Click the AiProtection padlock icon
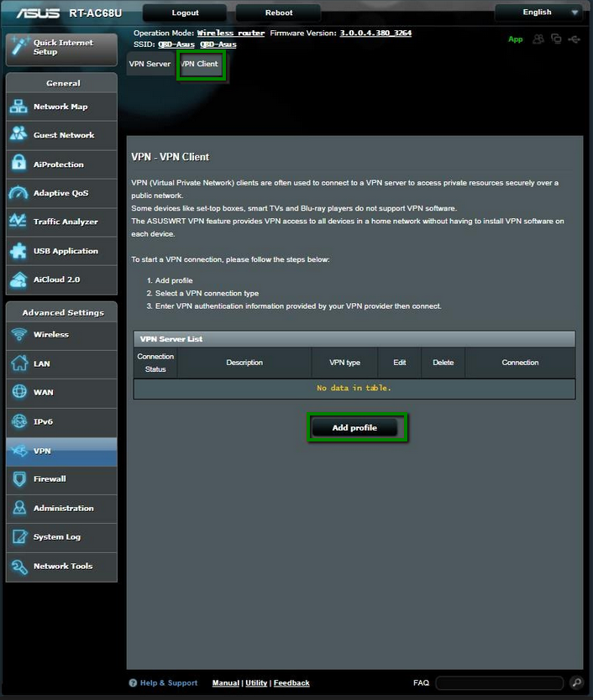The height and width of the screenshot is (700, 593). pos(18,162)
